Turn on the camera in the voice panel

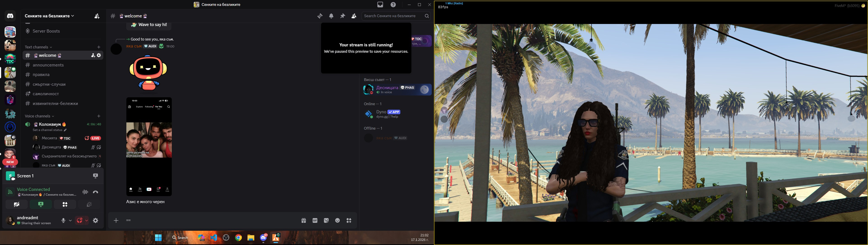click(x=17, y=204)
